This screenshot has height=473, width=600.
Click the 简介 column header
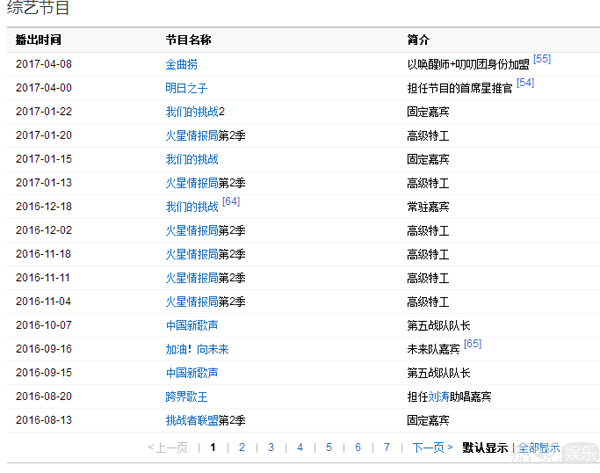(418, 39)
